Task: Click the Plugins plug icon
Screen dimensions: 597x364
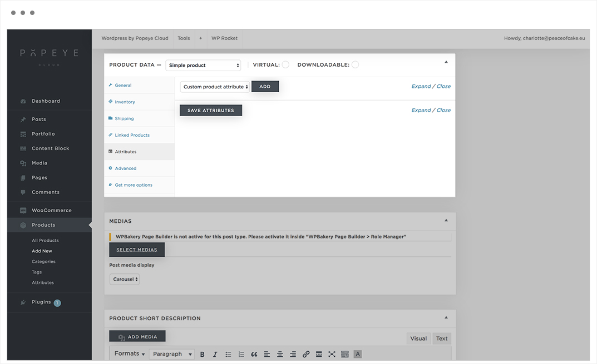Action: (x=23, y=302)
